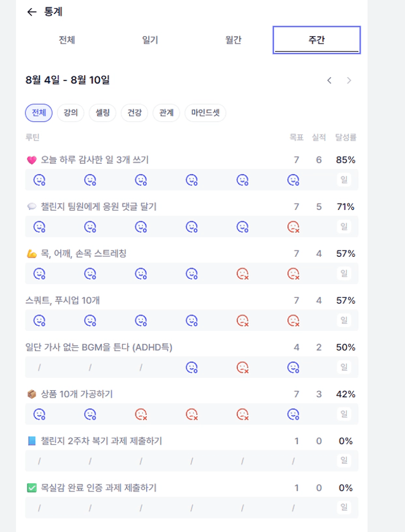Select the 전체 category filter chip
This screenshot has width=405, height=532.
[x=39, y=113]
